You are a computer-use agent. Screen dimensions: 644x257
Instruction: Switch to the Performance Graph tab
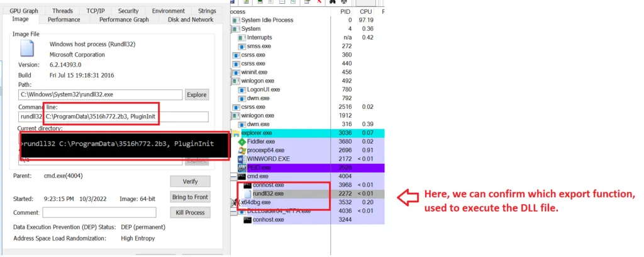coord(124,20)
